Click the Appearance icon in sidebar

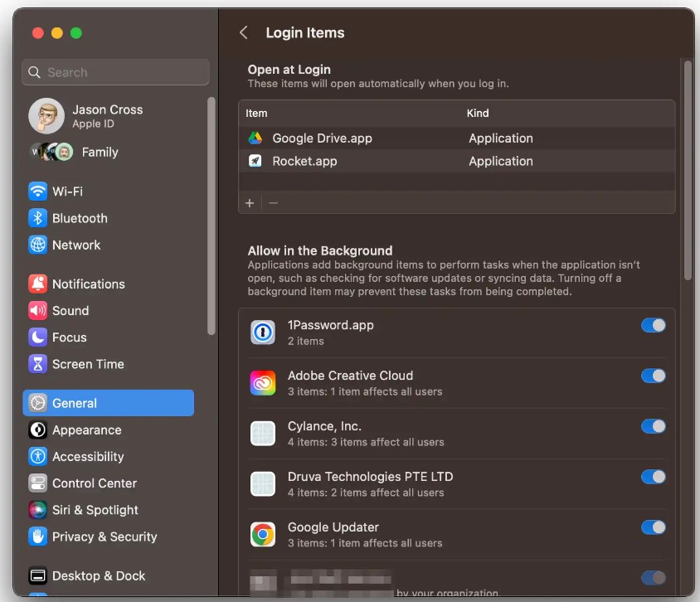tap(38, 430)
